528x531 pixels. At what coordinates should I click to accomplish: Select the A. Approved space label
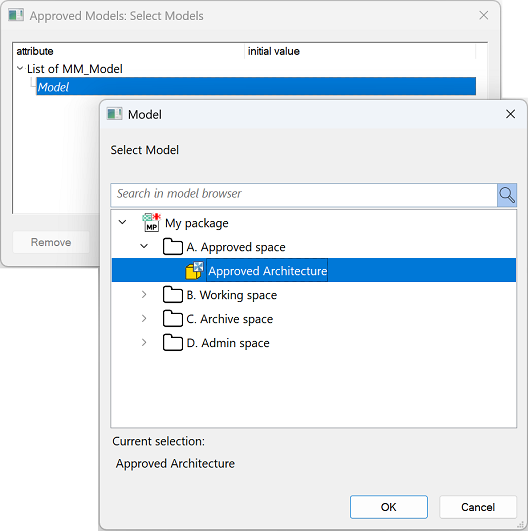(x=236, y=247)
